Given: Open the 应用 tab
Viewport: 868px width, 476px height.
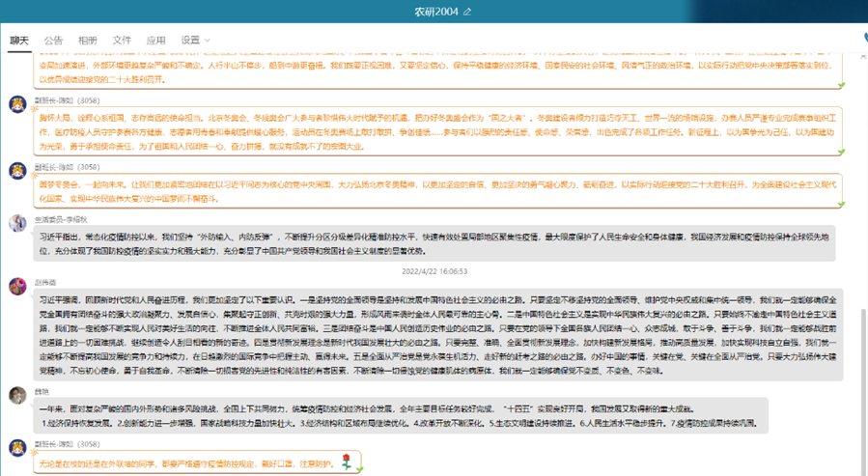Looking at the screenshot, I should coord(155,41).
